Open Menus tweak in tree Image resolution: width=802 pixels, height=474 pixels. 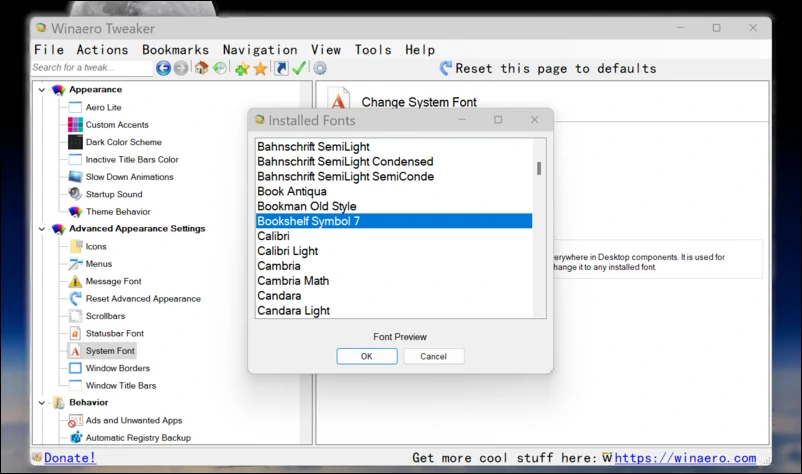(x=99, y=264)
